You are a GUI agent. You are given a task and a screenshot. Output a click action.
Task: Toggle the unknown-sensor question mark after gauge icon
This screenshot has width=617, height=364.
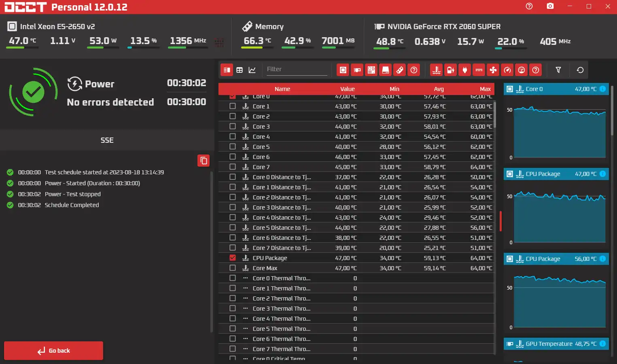tap(536, 70)
